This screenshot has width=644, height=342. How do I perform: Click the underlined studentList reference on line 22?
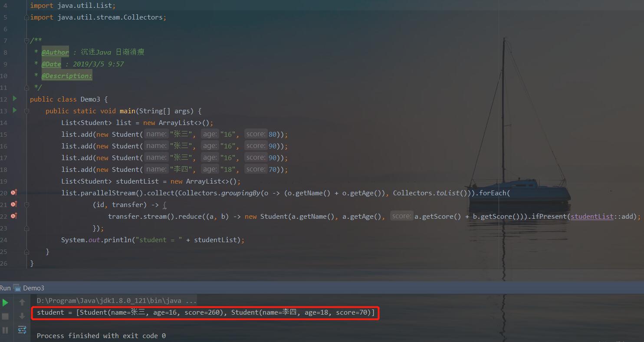591,216
